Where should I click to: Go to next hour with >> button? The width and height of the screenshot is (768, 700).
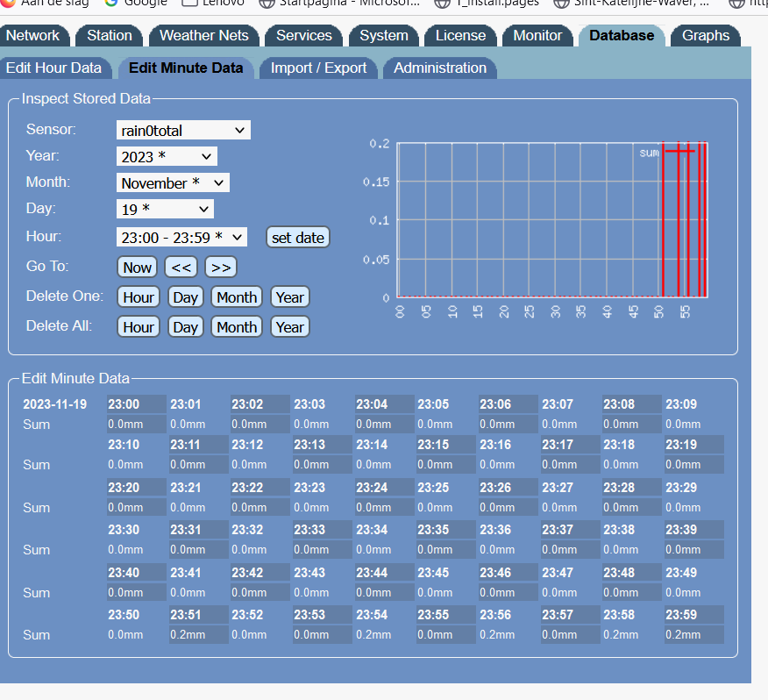[x=221, y=268]
